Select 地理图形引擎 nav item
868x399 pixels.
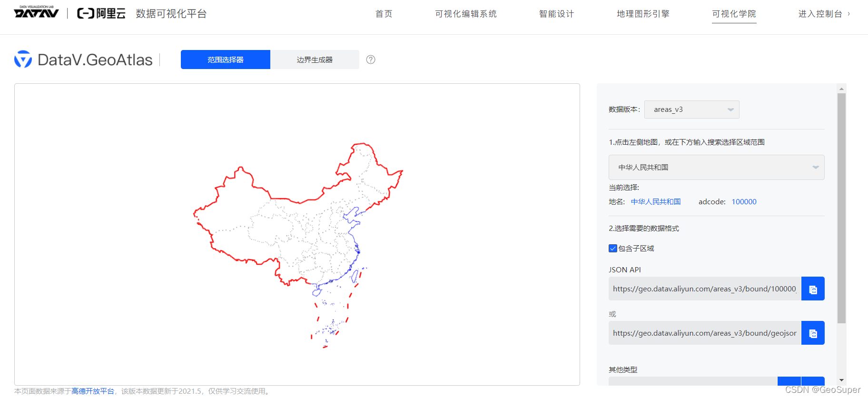[x=643, y=14]
